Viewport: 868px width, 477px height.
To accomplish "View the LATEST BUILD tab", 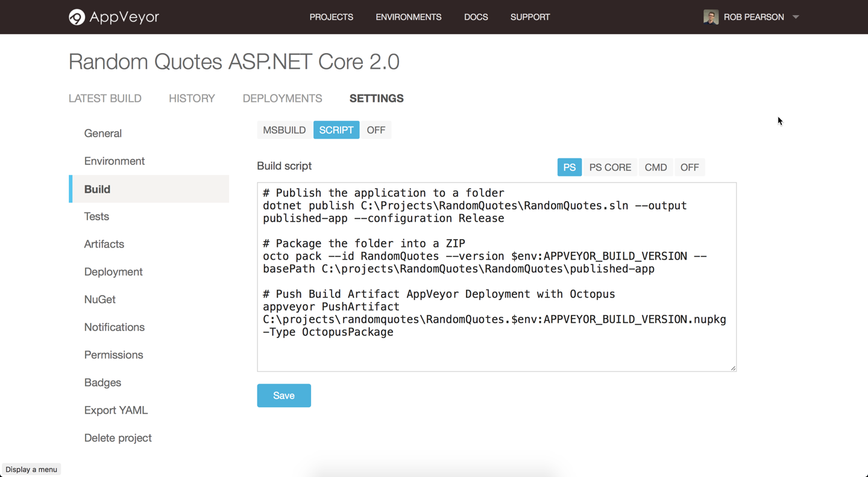I will point(105,98).
